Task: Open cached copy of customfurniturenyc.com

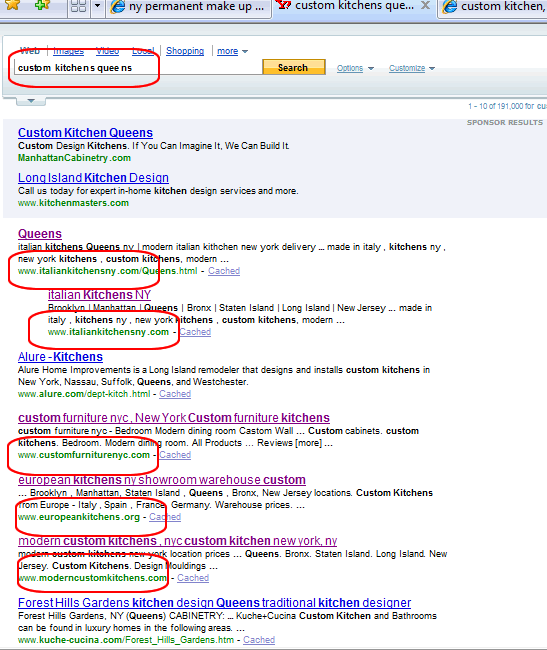Action: tap(175, 455)
